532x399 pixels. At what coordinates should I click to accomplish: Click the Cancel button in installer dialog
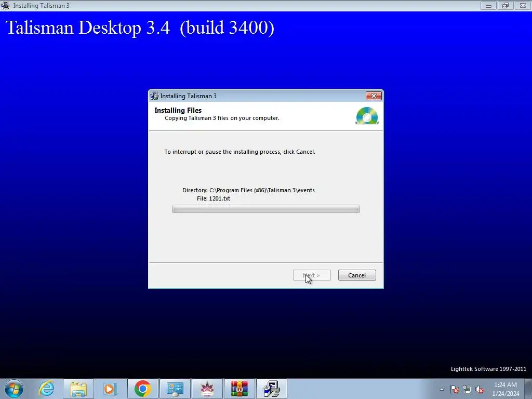[x=357, y=275]
